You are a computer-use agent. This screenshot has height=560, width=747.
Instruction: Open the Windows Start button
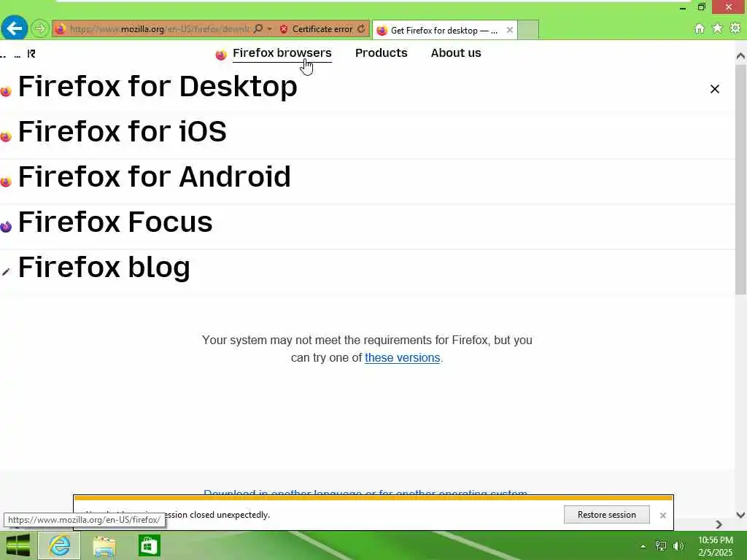click(x=18, y=545)
